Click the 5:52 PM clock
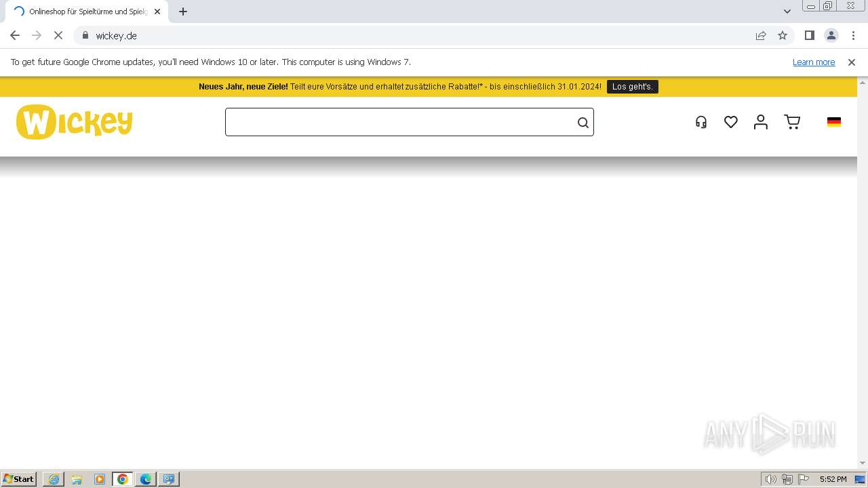 (x=833, y=479)
